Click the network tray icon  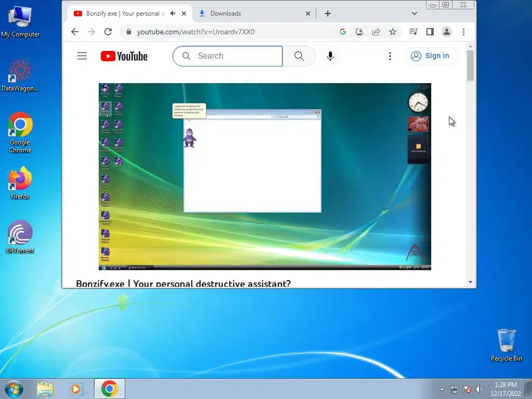[x=454, y=389]
